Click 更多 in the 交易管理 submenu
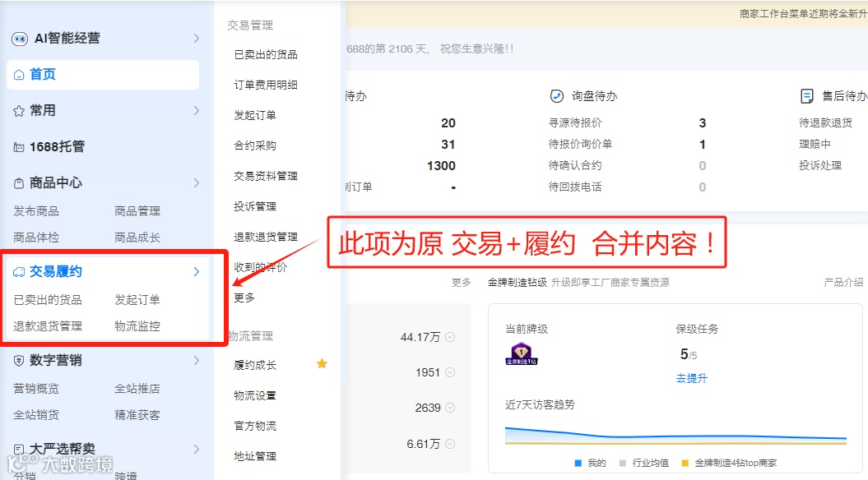Image resolution: width=868 pixels, height=480 pixels. (x=244, y=298)
